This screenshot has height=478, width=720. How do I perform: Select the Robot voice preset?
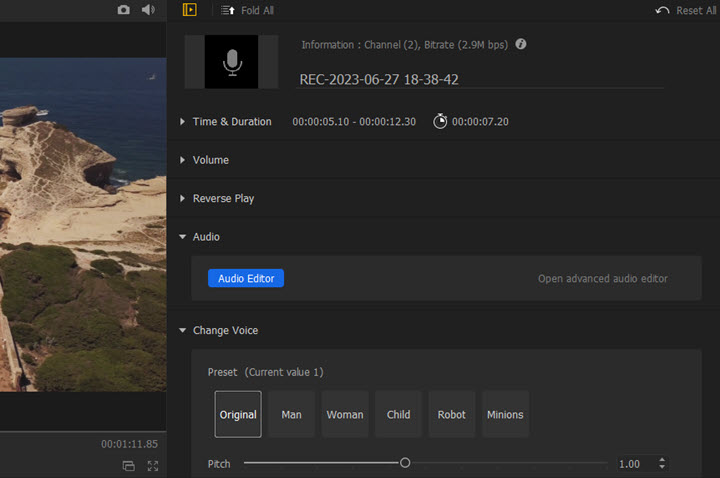pos(451,414)
